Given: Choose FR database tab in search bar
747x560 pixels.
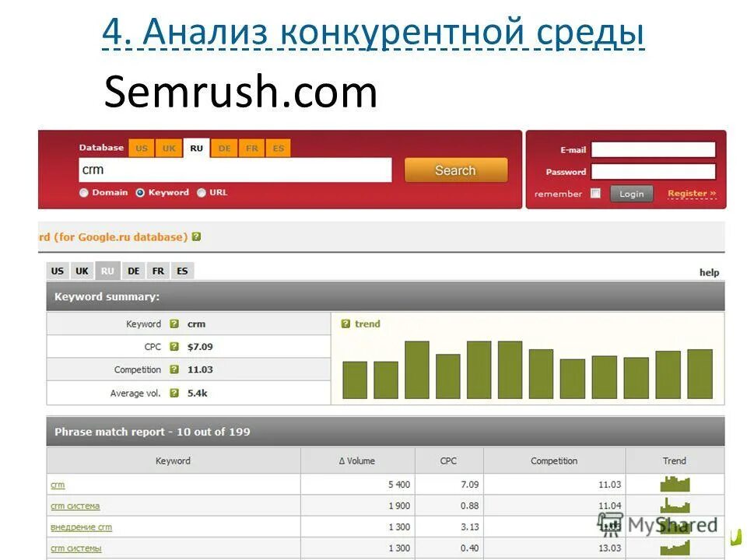Looking at the screenshot, I should 251,148.
